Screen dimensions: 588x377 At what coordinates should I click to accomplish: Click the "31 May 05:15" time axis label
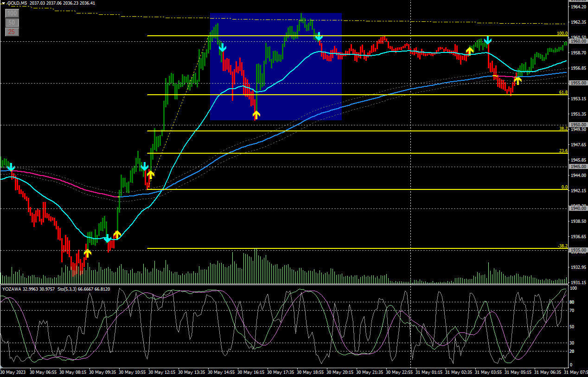click(x=519, y=372)
